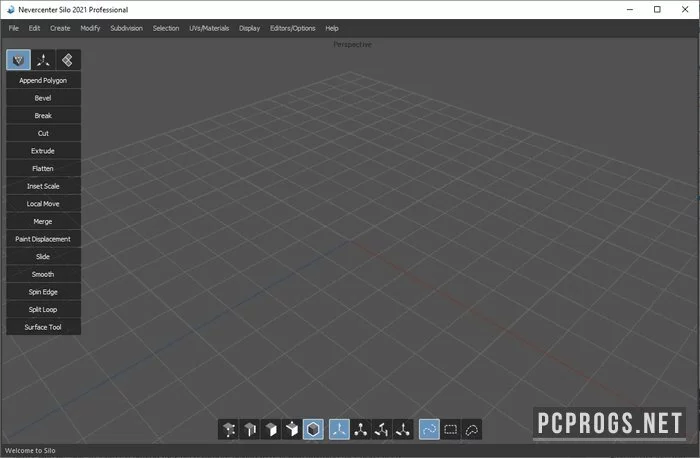This screenshot has height=458, width=700.
Task: Click the Paint Displacement button
Action: tap(43, 239)
